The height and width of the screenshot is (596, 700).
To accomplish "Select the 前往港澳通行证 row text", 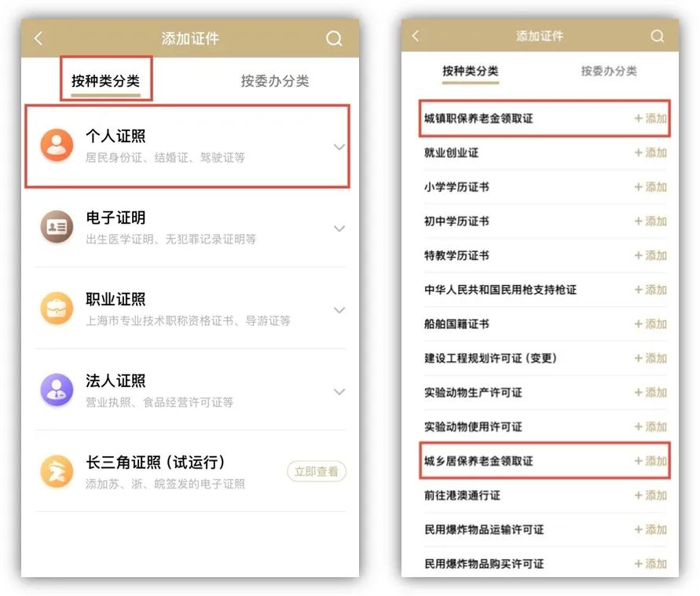I will (x=462, y=495).
